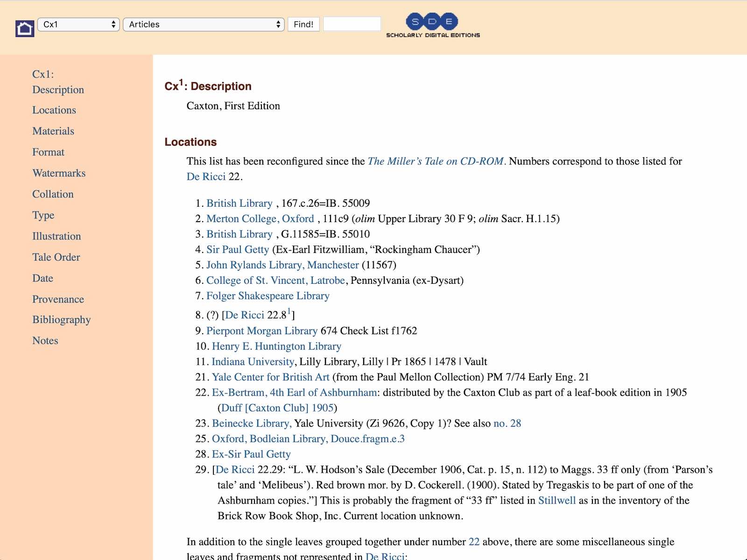Click Ex-Bertram, 4th Earl of Ashburnham link
The width and height of the screenshot is (747, 560).
[x=294, y=392]
